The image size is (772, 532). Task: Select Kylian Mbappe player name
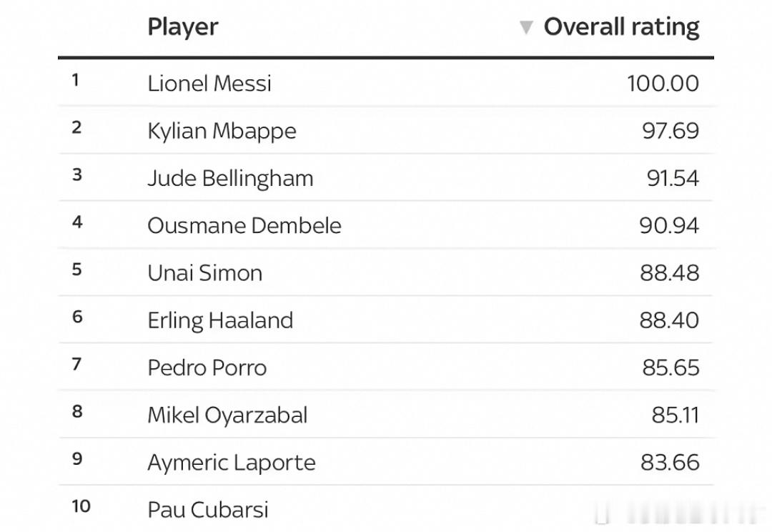tap(222, 131)
